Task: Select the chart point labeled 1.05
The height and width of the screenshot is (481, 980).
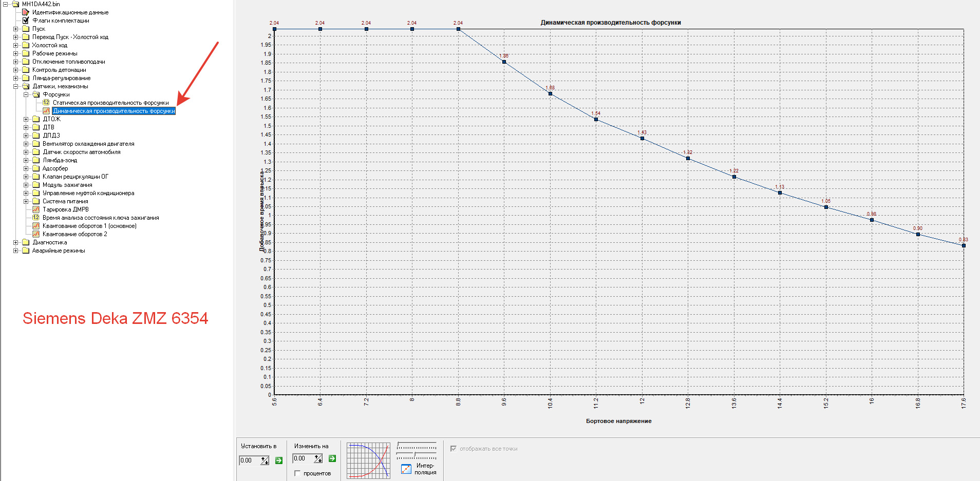Action: 826,207
